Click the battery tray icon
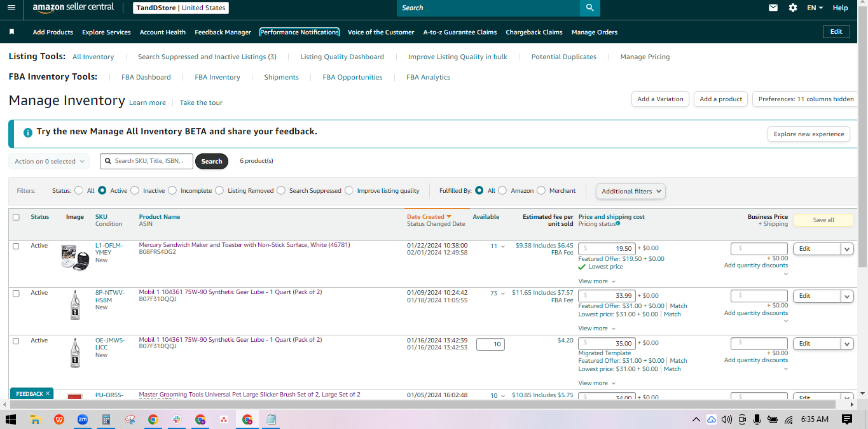 tap(773, 419)
